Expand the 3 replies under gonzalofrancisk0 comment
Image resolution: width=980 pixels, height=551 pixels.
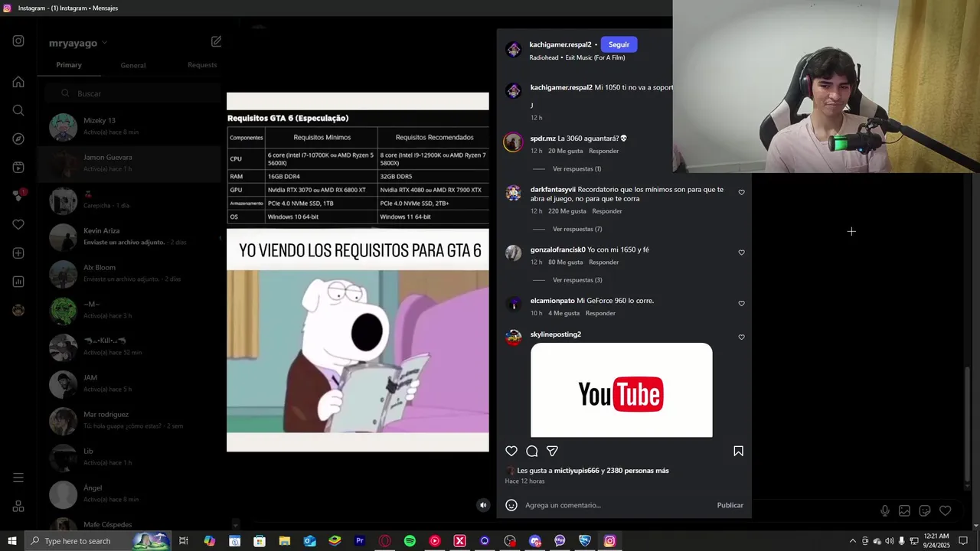pos(577,280)
